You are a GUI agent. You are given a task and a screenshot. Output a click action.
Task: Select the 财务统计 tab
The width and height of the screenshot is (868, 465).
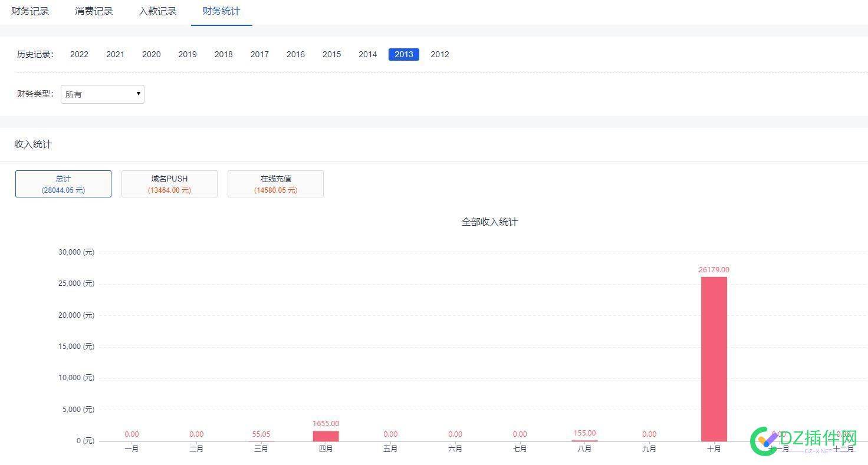(x=221, y=11)
